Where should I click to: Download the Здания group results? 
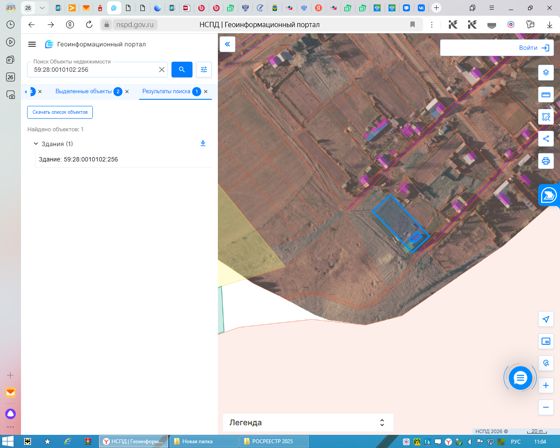pyautogui.click(x=202, y=144)
